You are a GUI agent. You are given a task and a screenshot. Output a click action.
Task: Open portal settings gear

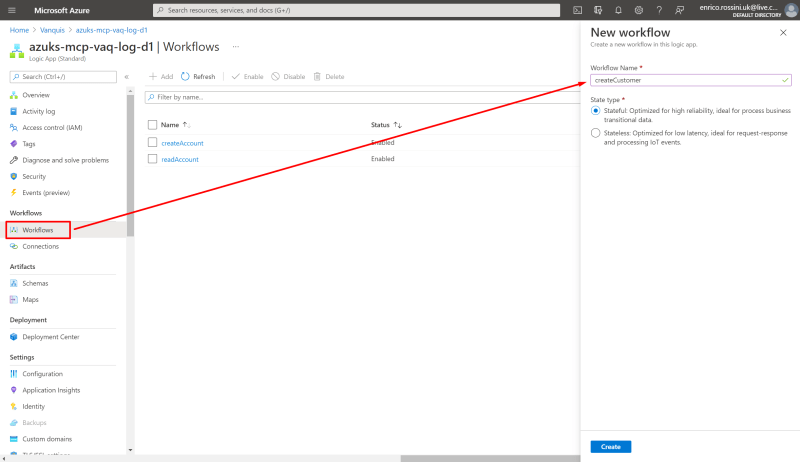[639, 10]
